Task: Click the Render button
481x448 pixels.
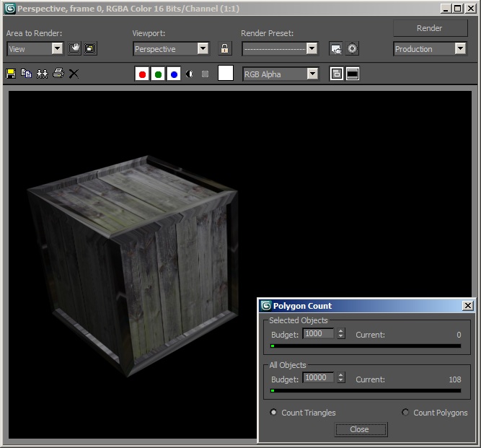Action: (x=431, y=28)
